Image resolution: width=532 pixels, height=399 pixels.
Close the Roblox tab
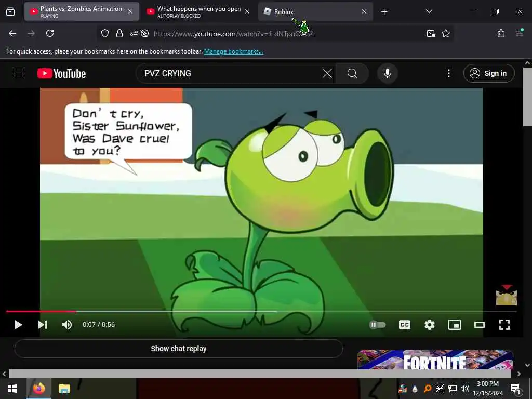pos(364,11)
